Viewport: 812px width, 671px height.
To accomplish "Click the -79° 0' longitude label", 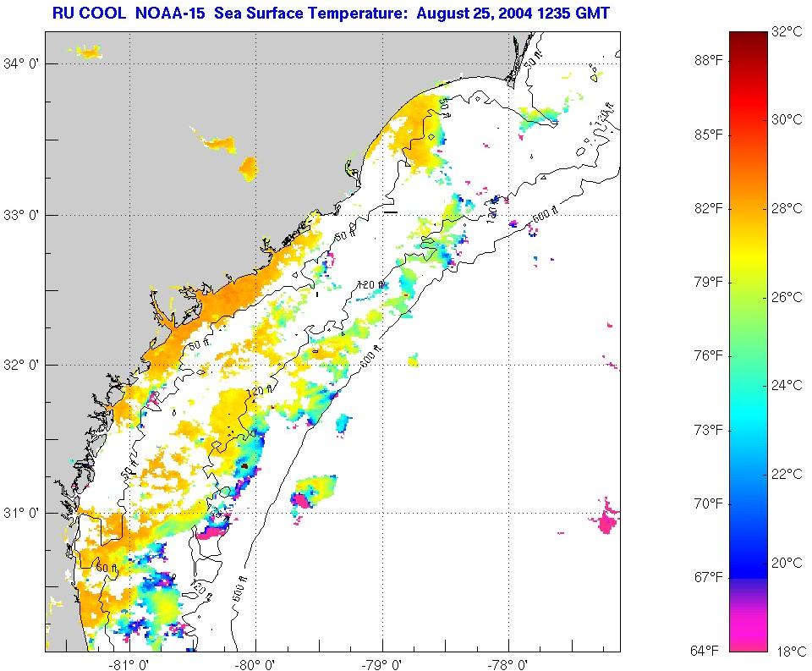I will pyautogui.click(x=383, y=665).
